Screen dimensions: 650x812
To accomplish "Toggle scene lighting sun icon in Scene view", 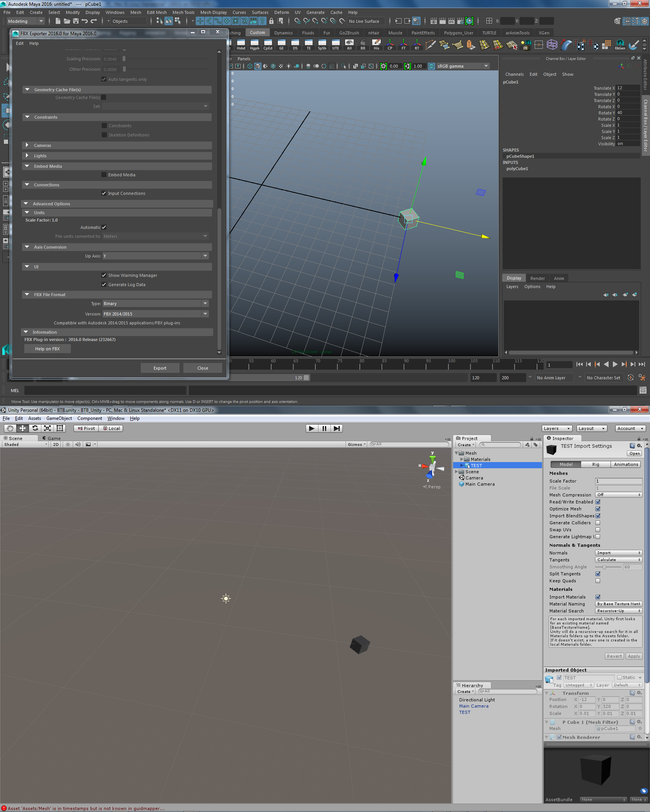I will click(68, 444).
